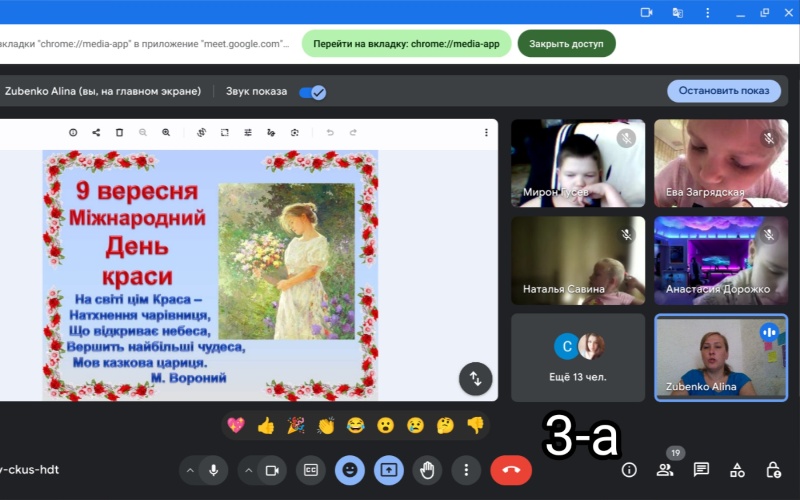Open the participants people panel
The height and width of the screenshot is (500, 800).
(665, 470)
